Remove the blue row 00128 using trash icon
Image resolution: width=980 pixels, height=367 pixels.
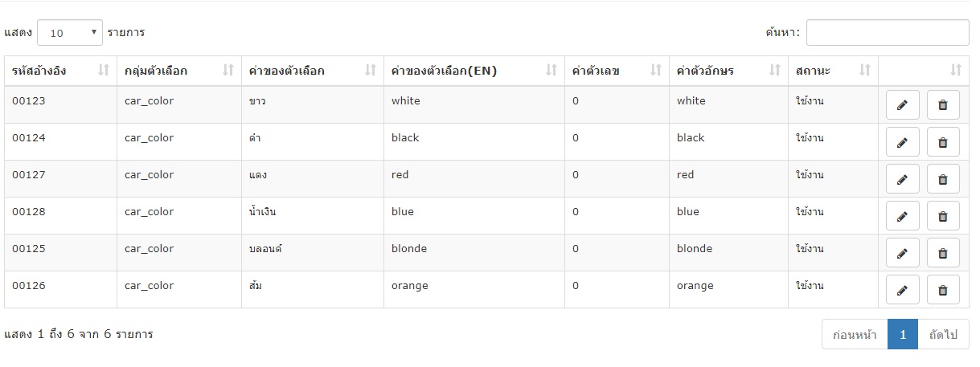click(943, 216)
